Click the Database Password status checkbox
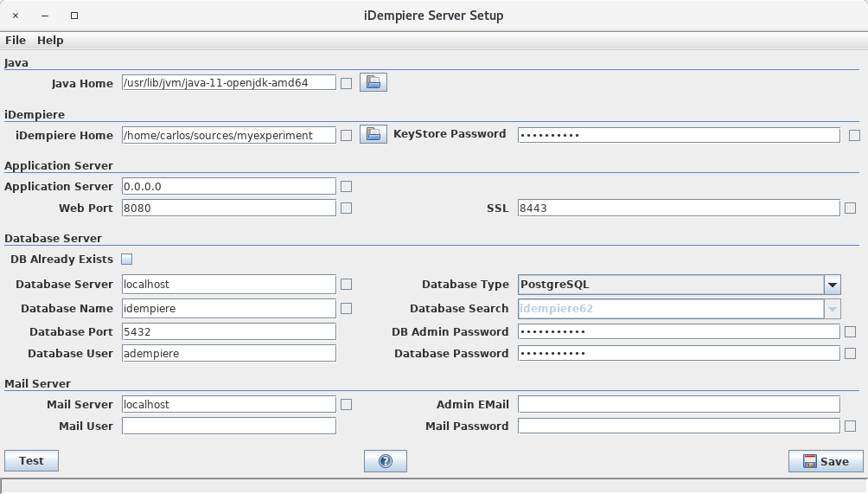Screen dimensions: 868x494 tap(851, 353)
